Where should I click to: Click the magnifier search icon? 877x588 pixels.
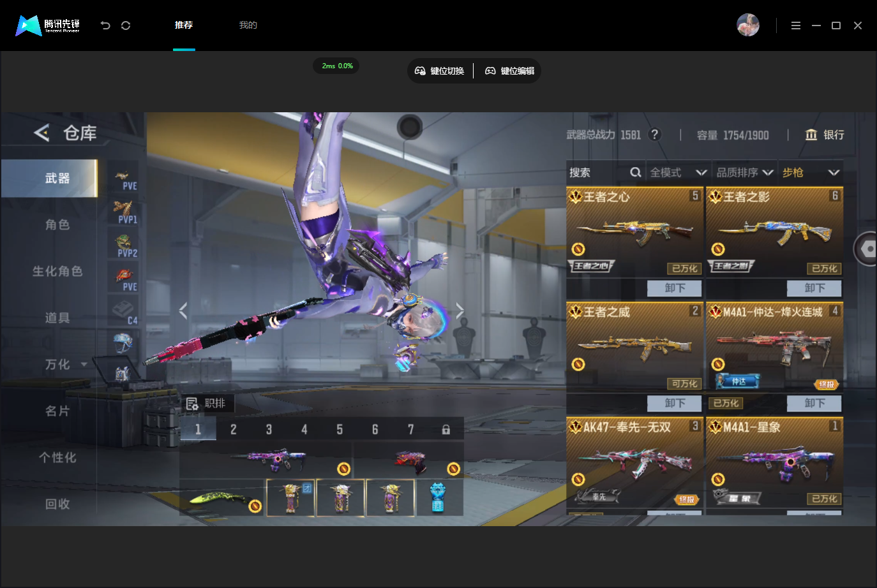[635, 172]
